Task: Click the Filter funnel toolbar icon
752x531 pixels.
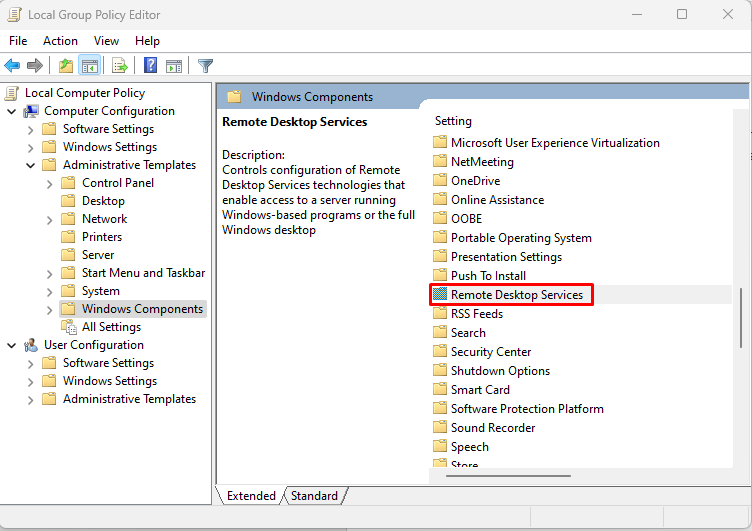Action: [205, 66]
